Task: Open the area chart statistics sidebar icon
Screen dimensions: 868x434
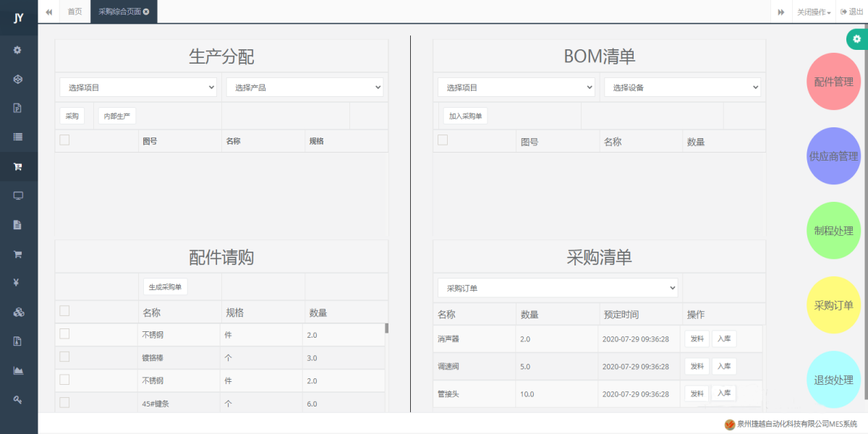Action: pyautogui.click(x=18, y=370)
